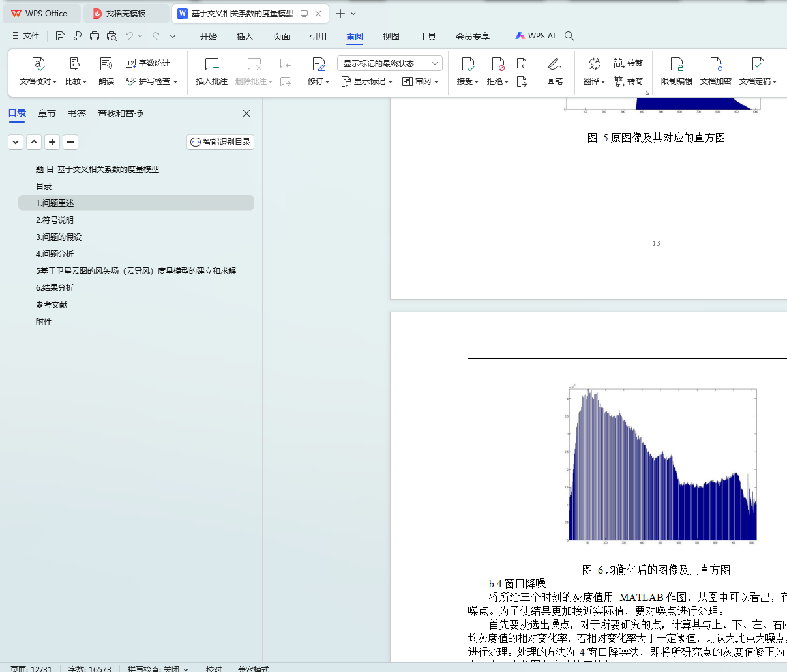Click the save icon in quick access bar
Image resolution: width=787 pixels, height=672 pixels.
tap(61, 36)
